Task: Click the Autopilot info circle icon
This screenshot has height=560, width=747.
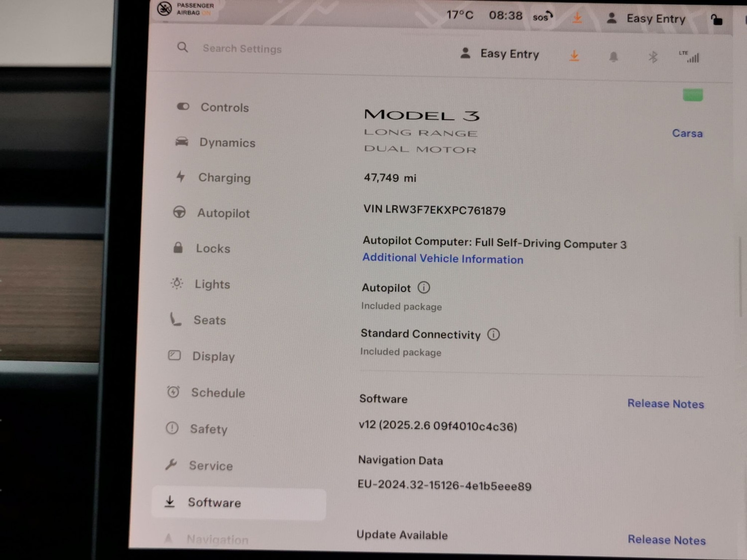Action: [424, 287]
